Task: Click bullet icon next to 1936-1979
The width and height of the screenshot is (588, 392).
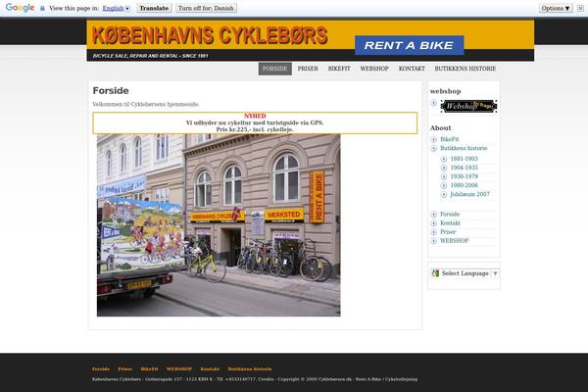Action: point(444,176)
